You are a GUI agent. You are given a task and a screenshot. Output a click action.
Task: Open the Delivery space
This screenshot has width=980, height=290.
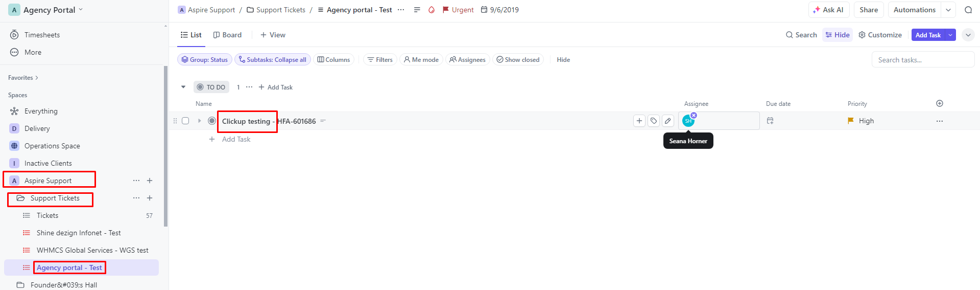[37, 128]
